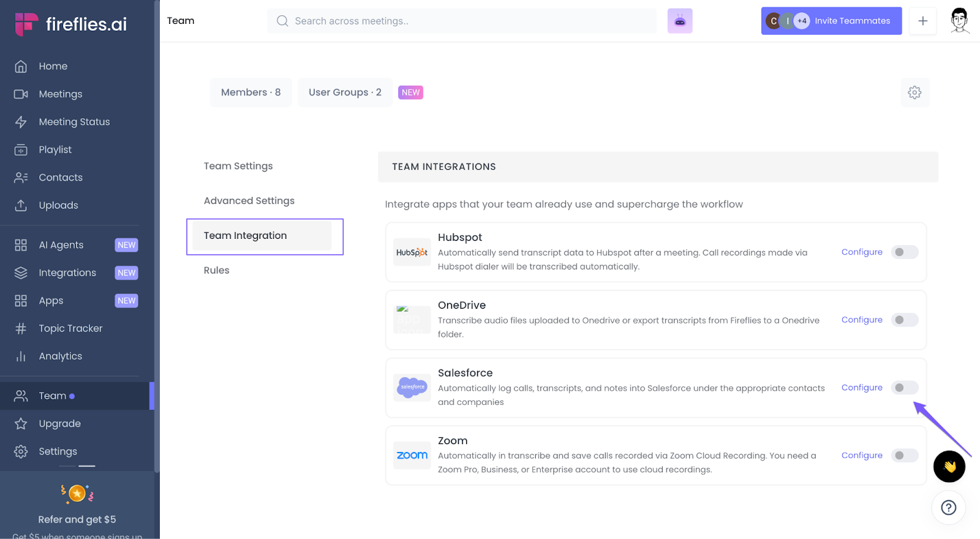Click the refer reward star icon
Screen dimensions: 980x539
point(77,493)
